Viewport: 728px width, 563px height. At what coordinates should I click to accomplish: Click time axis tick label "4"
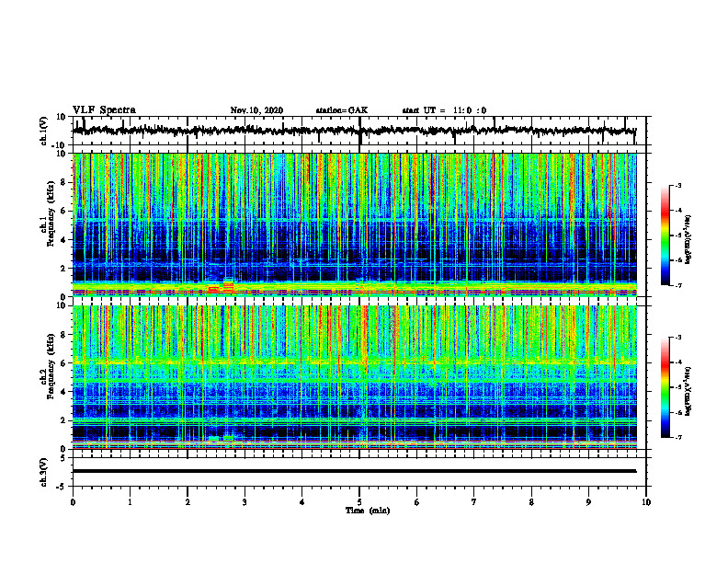tap(302, 502)
